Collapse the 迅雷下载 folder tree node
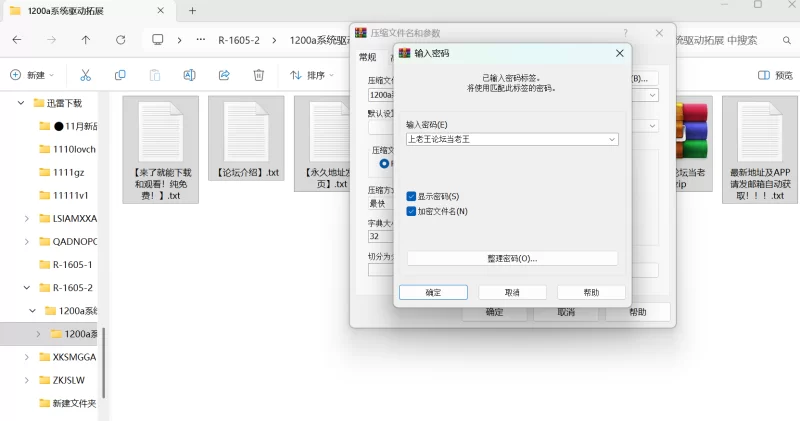This screenshot has height=421, width=800. tap(21, 103)
